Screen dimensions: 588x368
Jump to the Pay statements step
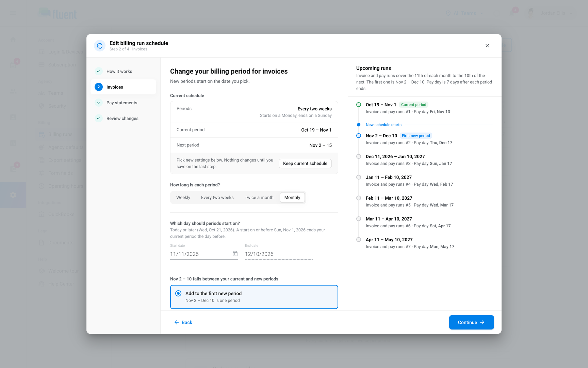click(124, 103)
